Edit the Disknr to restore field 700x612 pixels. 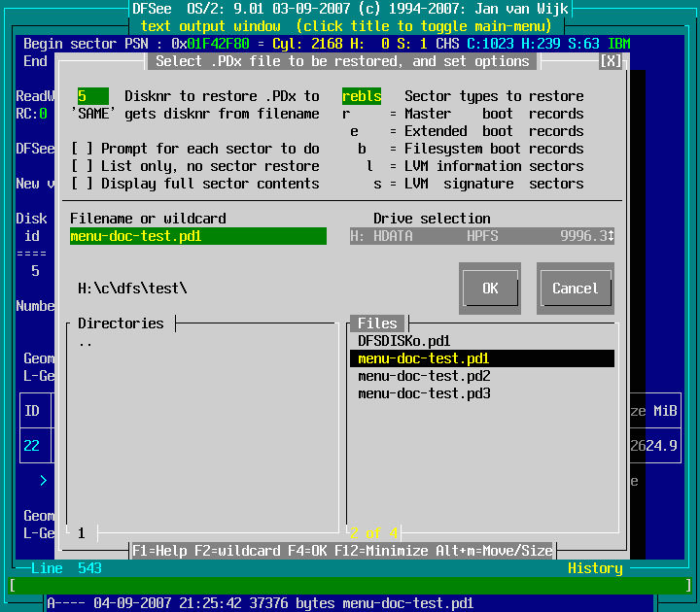click(92, 96)
